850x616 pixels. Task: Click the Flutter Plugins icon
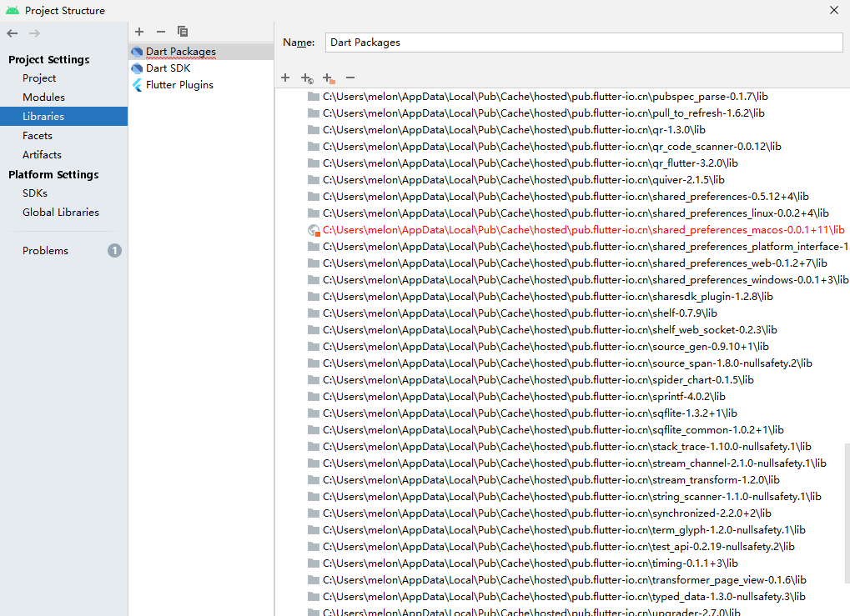tap(137, 84)
